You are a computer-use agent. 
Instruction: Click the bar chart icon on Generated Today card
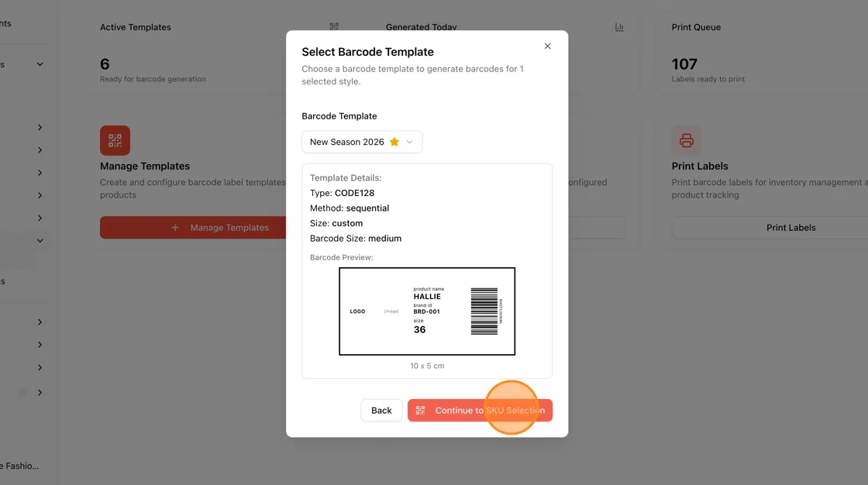tap(619, 27)
